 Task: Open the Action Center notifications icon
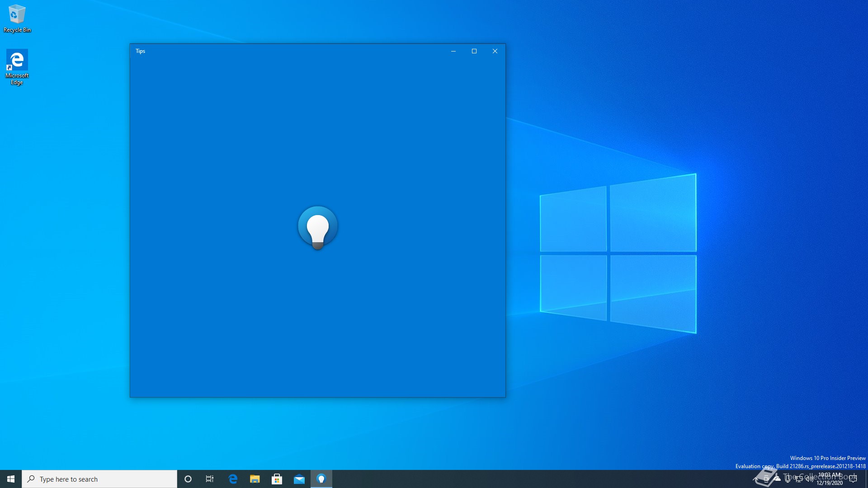(x=853, y=479)
